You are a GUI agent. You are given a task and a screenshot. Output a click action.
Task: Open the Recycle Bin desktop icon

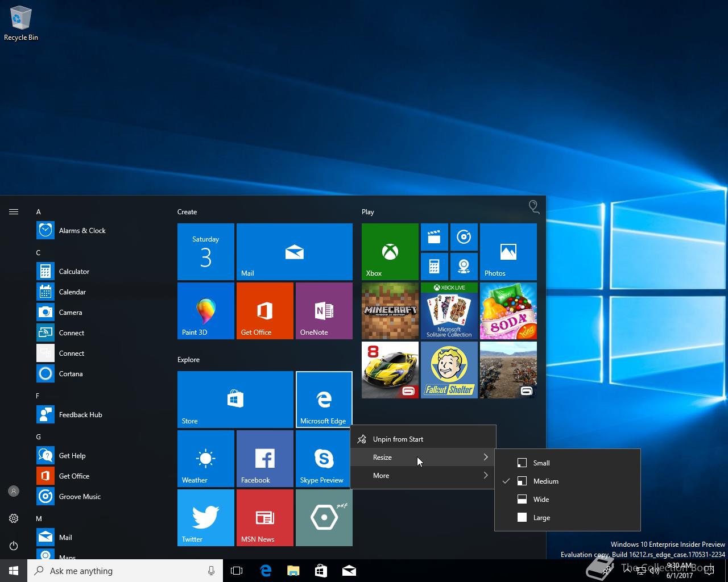click(21, 24)
